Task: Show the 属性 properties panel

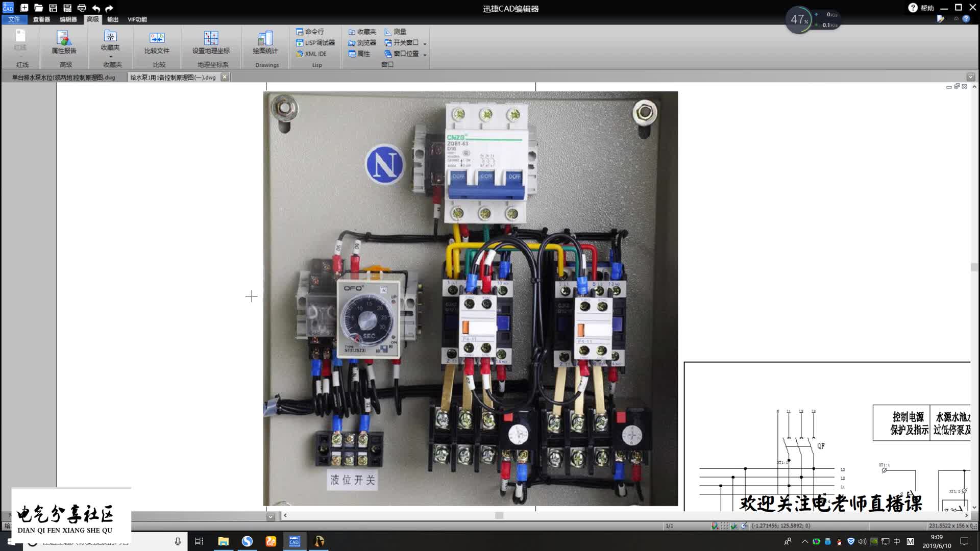Action: 359,54
